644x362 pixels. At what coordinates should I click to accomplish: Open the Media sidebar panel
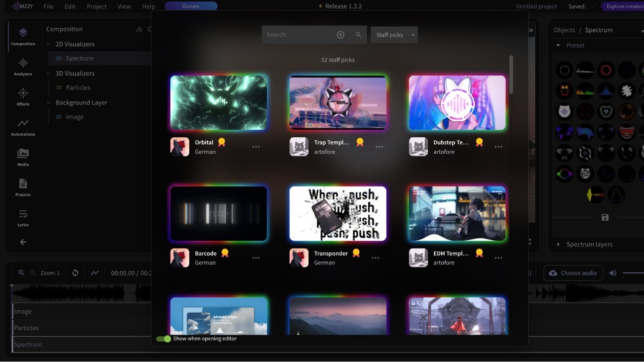coord(23,158)
